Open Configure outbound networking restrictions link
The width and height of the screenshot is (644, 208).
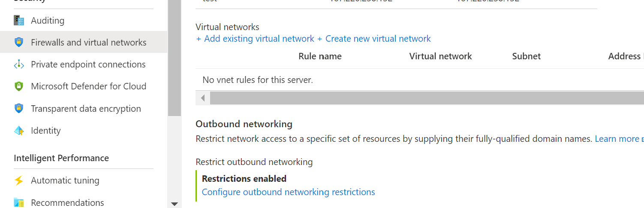pyautogui.click(x=288, y=192)
